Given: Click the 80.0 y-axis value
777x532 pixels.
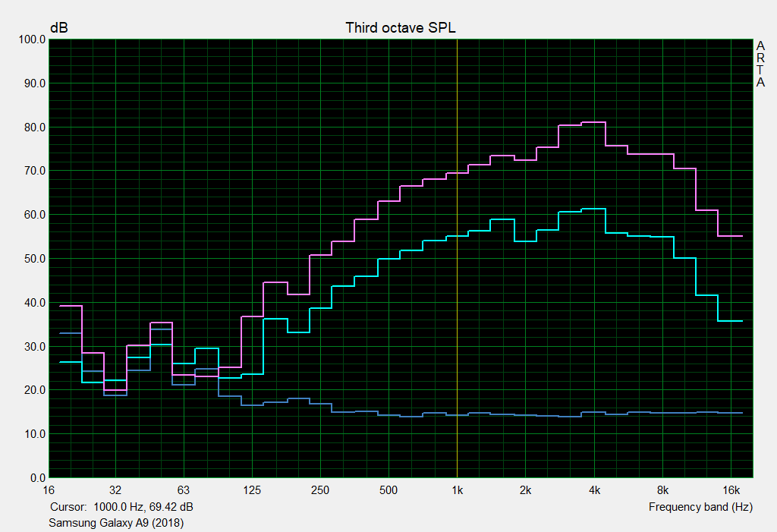Looking at the screenshot, I should click(35, 127).
